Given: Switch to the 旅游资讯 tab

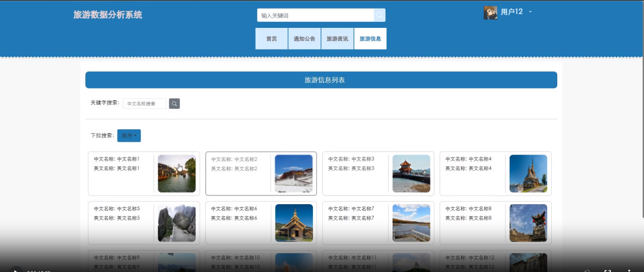Looking at the screenshot, I should coord(337,38).
